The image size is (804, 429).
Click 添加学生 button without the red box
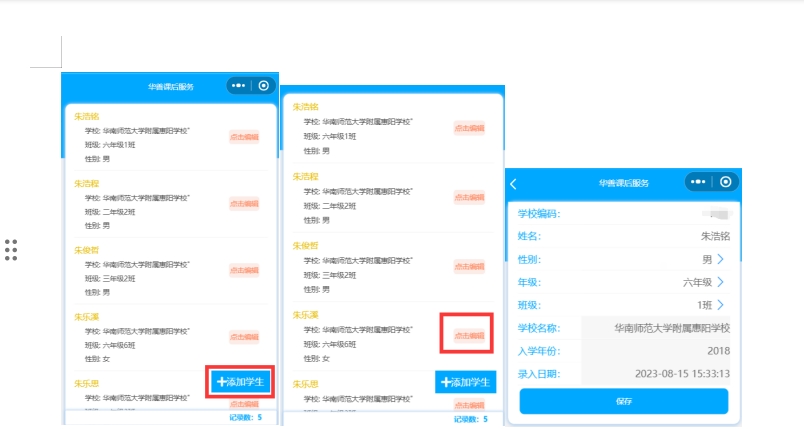[x=466, y=382]
